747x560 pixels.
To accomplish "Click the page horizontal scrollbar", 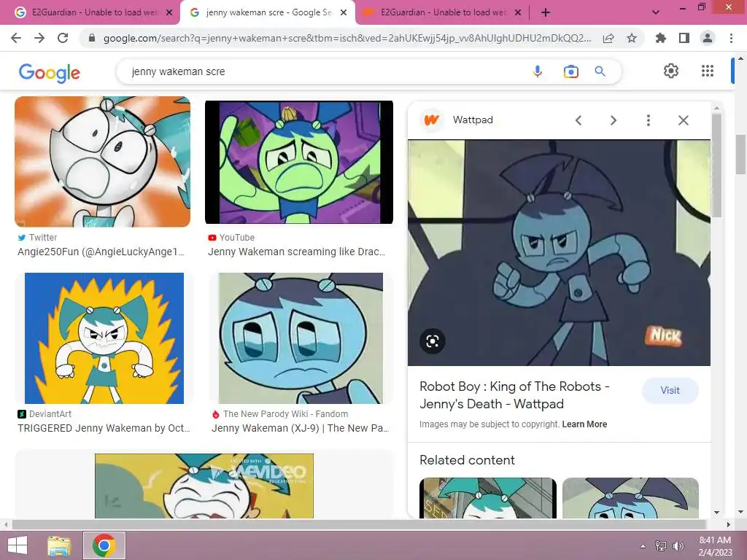I will [x=358, y=524].
